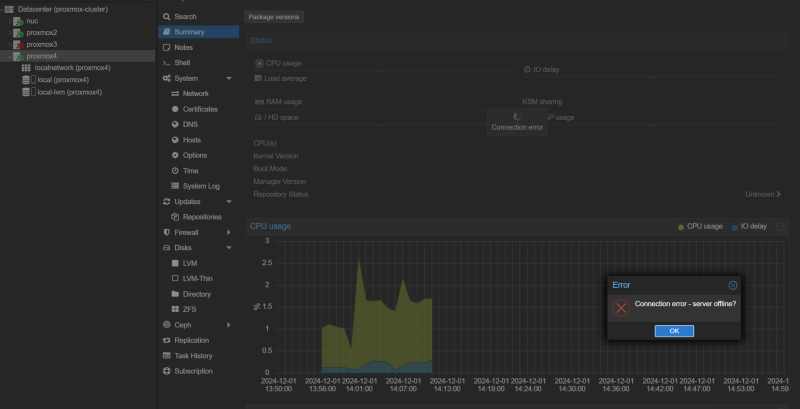The height and width of the screenshot is (409, 800).
Task: Open the Unknown repository status link
Action: 763,194
